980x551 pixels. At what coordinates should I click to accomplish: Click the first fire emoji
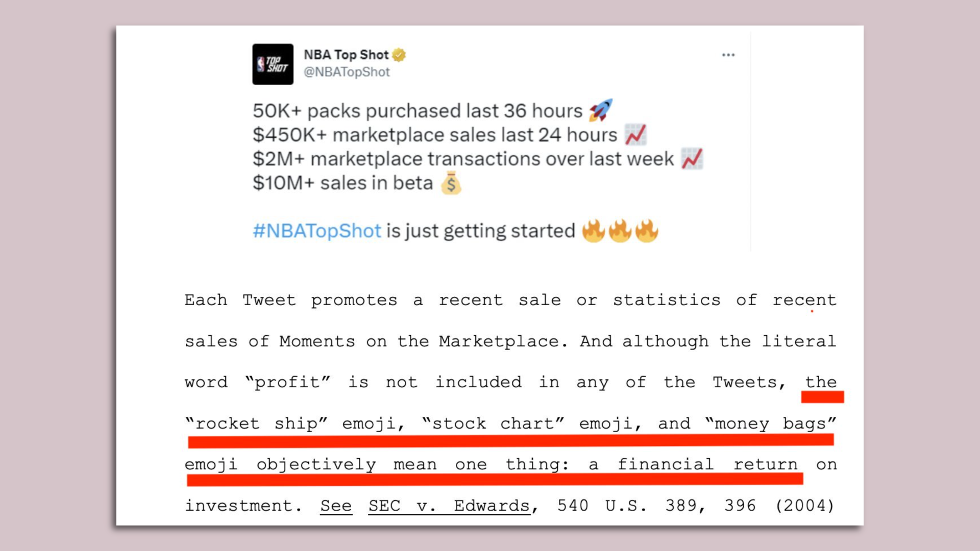pyautogui.click(x=594, y=231)
